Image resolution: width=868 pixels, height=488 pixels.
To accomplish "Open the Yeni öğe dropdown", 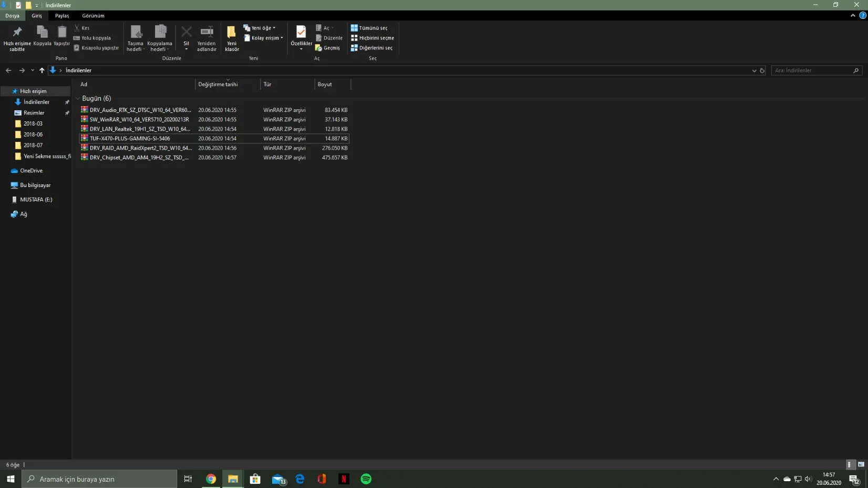I will coord(260,28).
